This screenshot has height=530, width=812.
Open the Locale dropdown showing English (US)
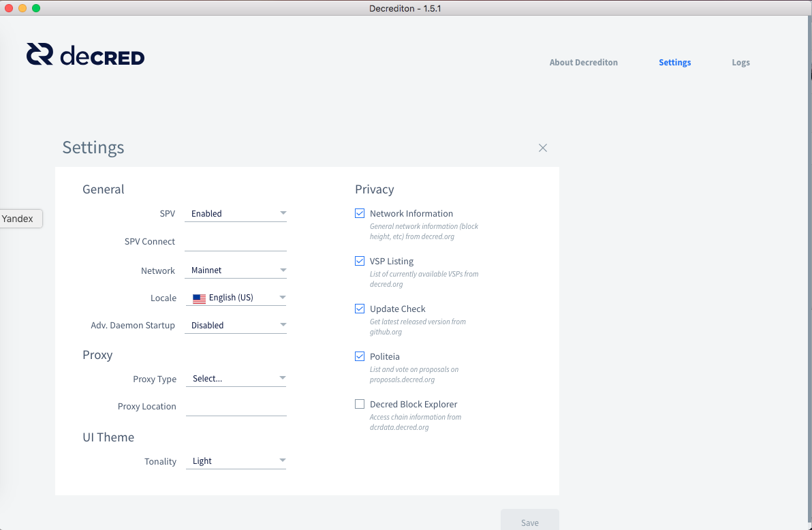click(236, 298)
